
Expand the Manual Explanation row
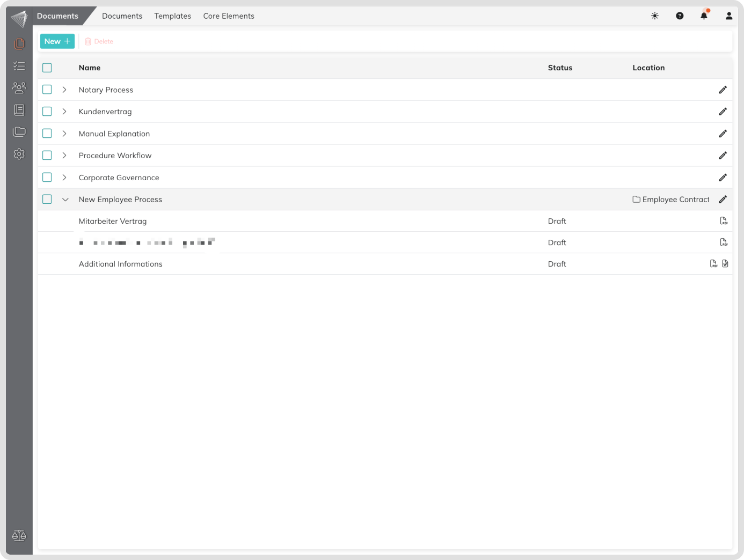click(64, 134)
